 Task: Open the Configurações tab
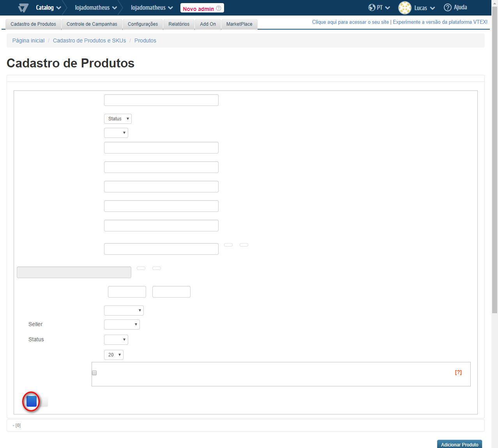143,24
